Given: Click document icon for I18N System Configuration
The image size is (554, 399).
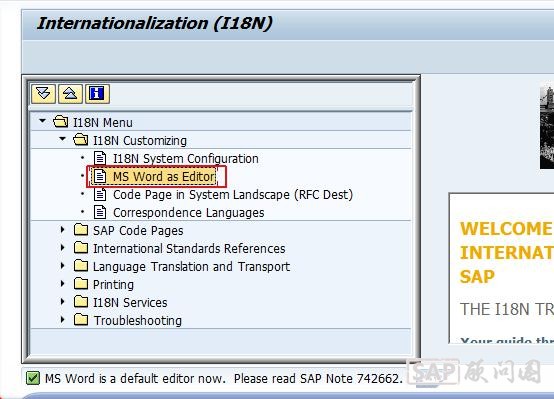Looking at the screenshot, I should click(100, 158).
